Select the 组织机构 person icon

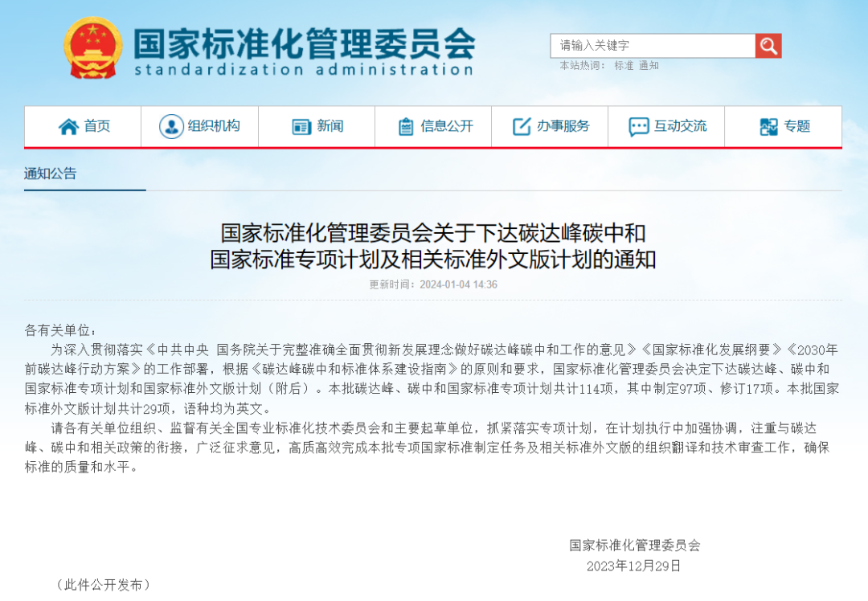click(x=170, y=126)
